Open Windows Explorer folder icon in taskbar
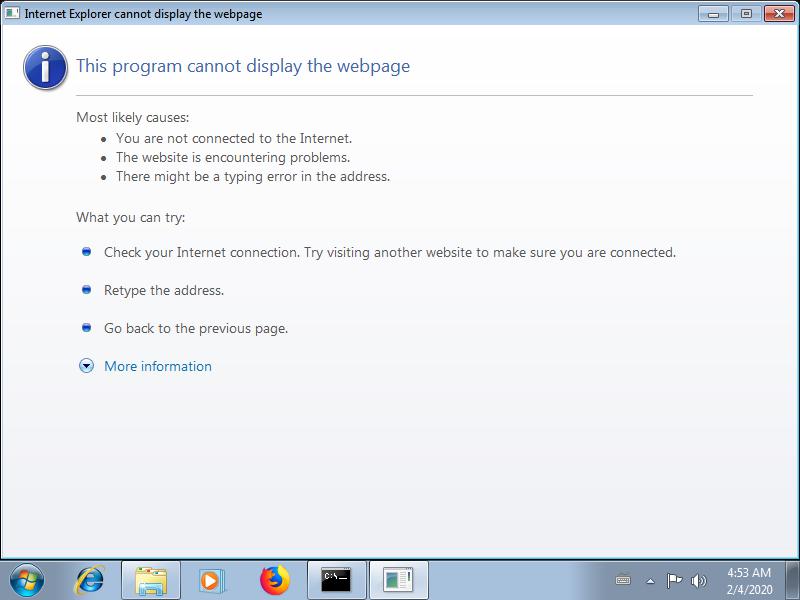 point(151,579)
